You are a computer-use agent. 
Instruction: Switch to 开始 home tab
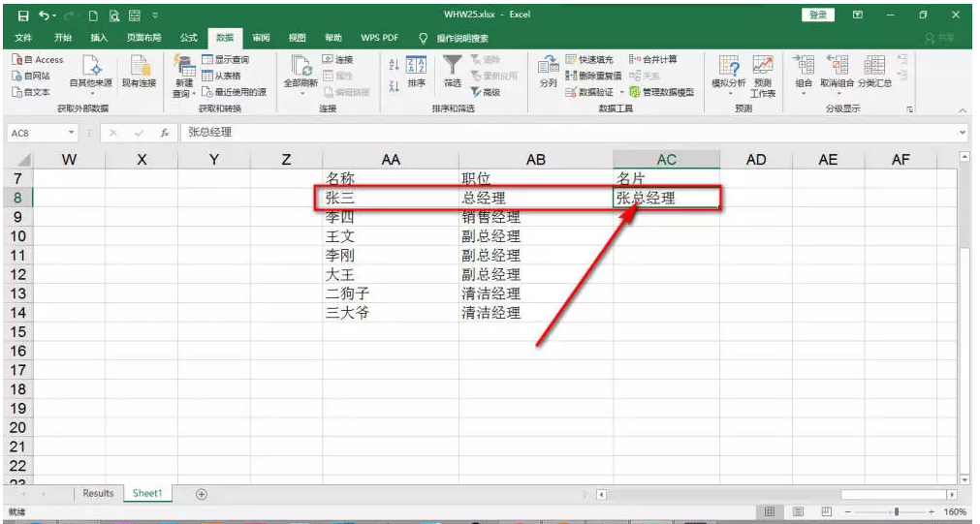pyautogui.click(x=62, y=38)
